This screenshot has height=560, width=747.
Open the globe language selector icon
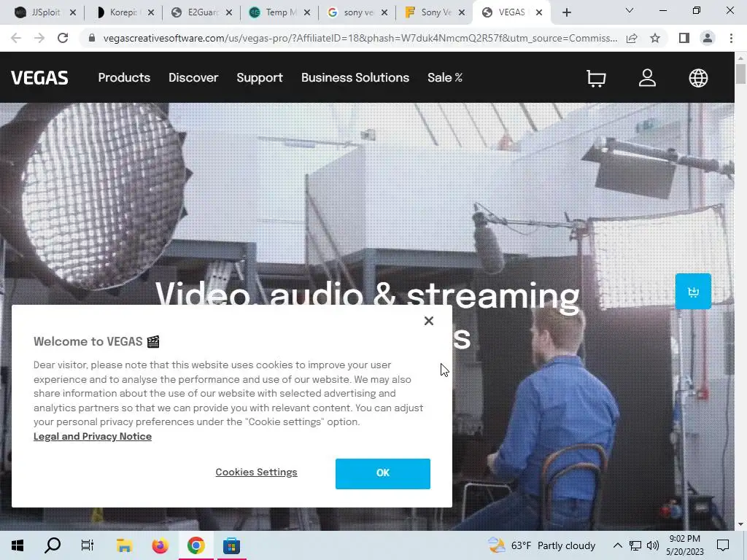point(698,78)
